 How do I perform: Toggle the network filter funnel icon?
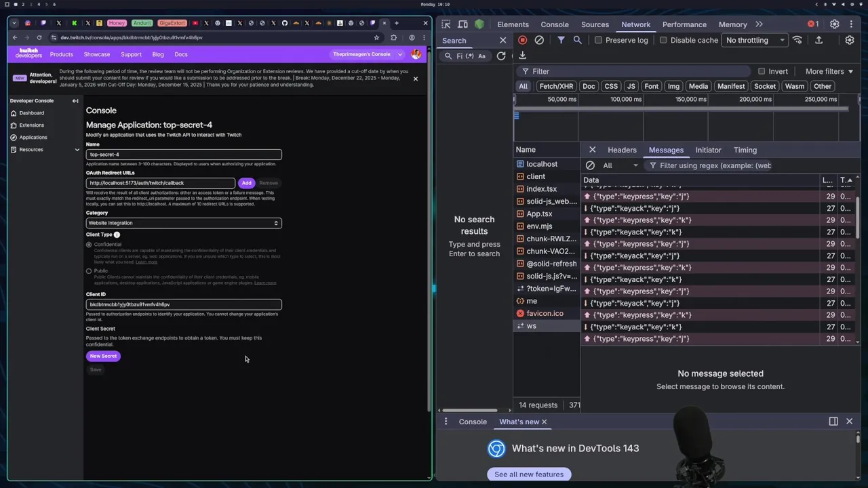point(561,40)
